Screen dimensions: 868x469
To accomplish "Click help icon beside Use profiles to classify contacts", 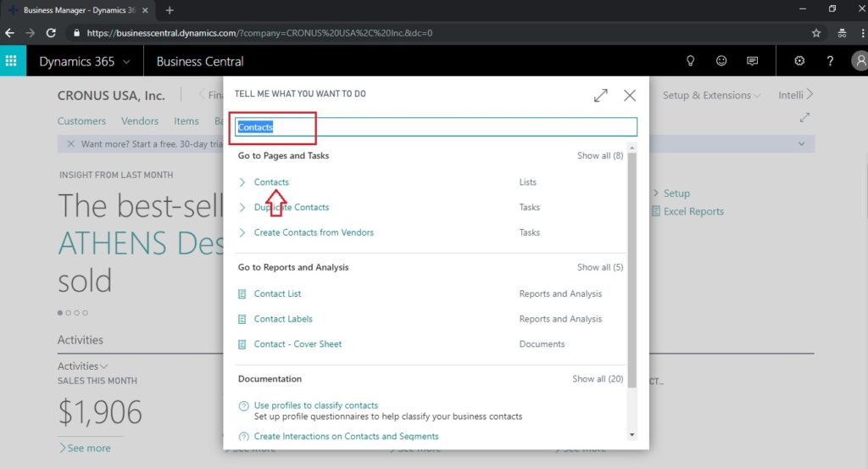I will pos(243,406).
